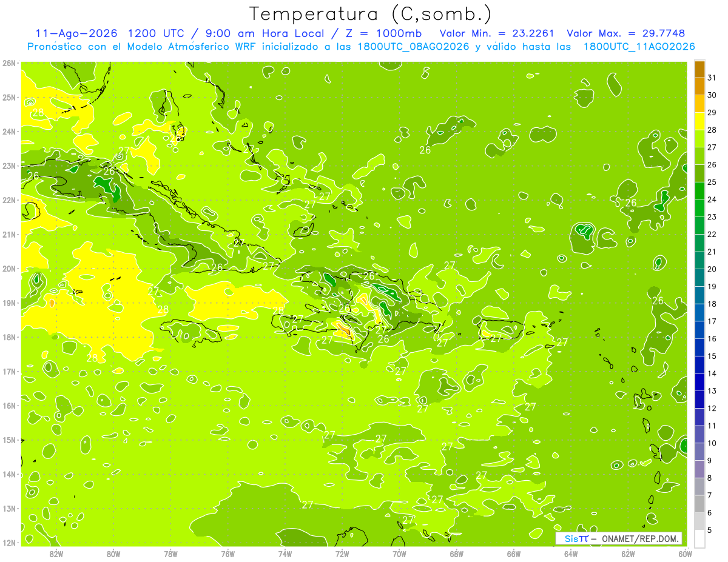Screen dimensions: 728x562
Task: Click the 66W longitude axis label
Action: point(513,553)
